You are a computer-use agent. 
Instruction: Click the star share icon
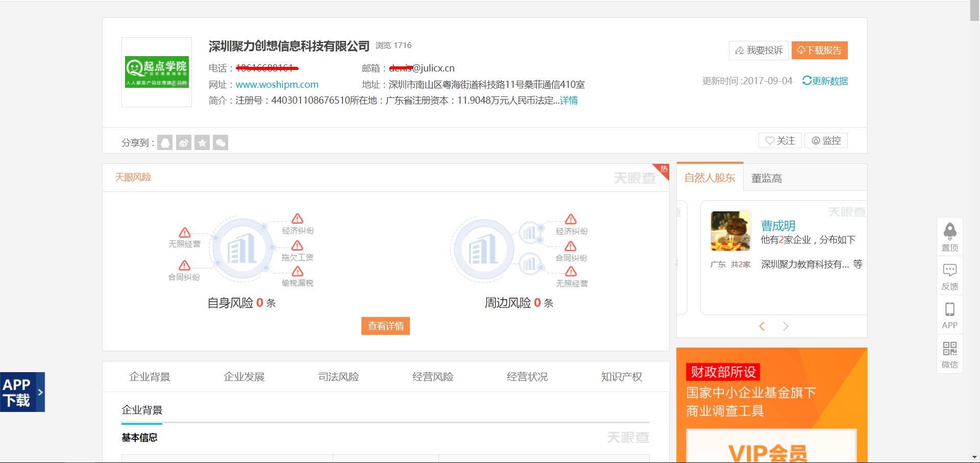tap(202, 142)
